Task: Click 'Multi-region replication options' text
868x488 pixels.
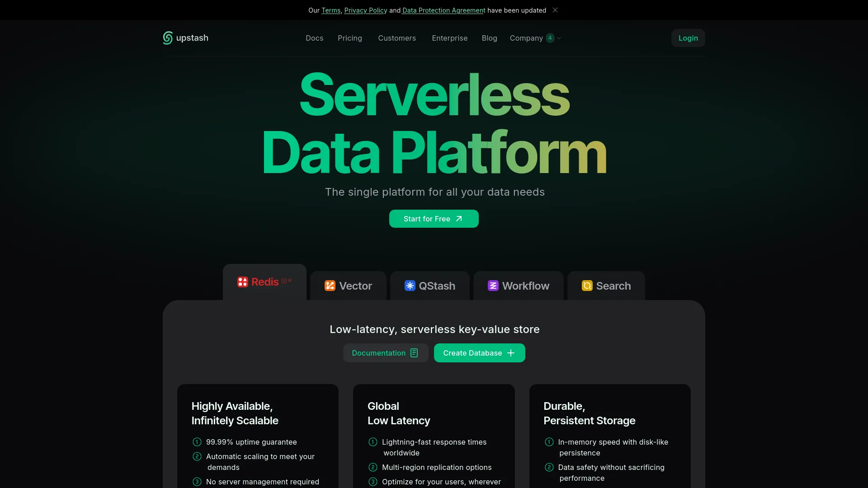Action: [437, 467]
